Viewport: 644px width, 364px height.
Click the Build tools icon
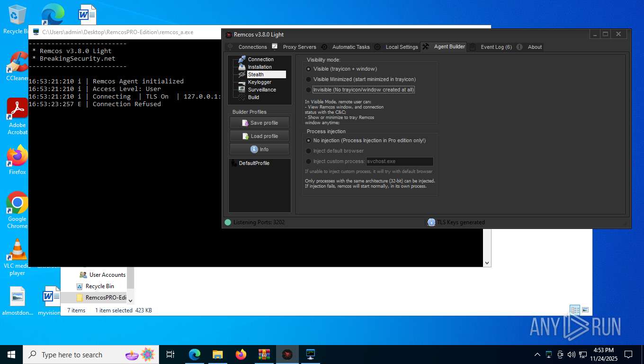click(241, 97)
